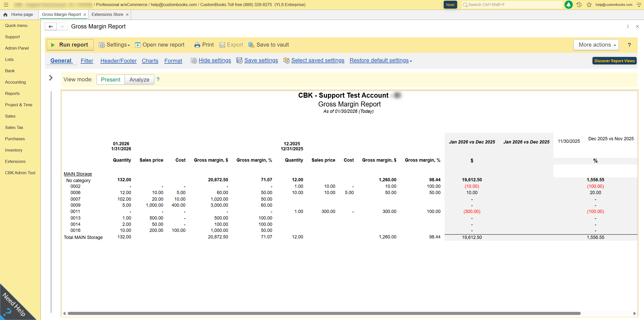Toggle Hide settings panel
Screen dimensions: 644x320
(x=215, y=60)
